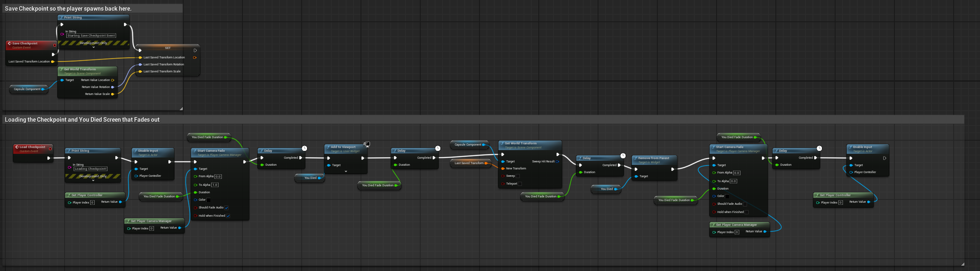Viewport: 980px width, 271px height.
Task: Select You Died variable wired to Remove from Parent
Action: 606,189
